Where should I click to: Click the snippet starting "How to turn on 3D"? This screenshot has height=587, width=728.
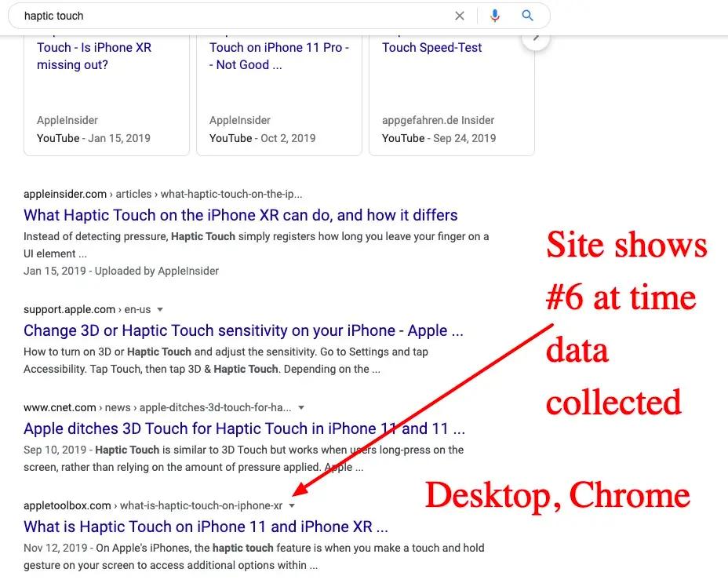226,360
